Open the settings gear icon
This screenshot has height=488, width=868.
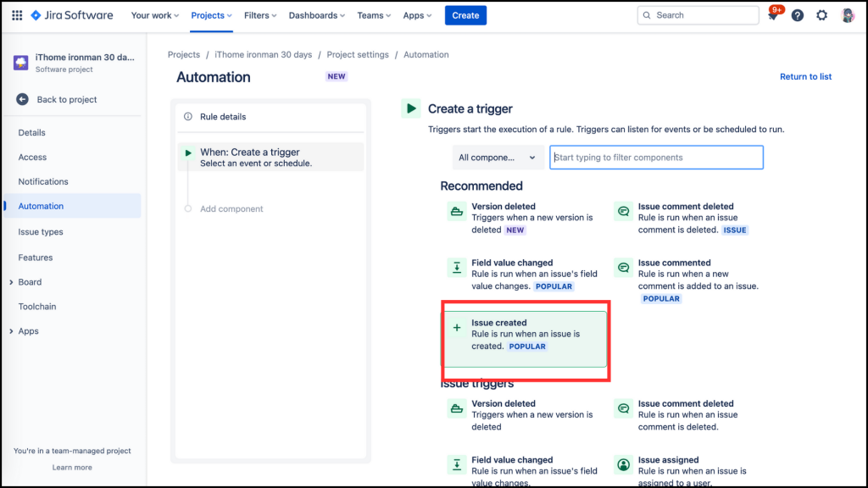[x=821, y=15]
